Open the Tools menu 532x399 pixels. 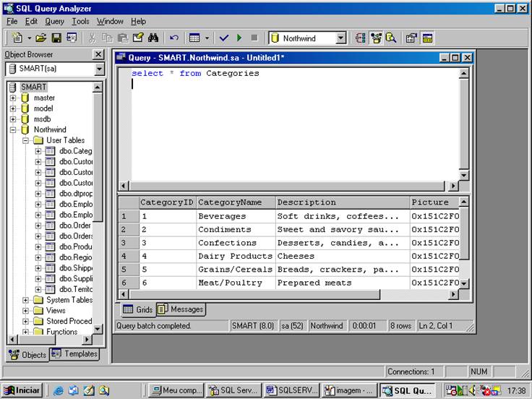click(80, 22)
